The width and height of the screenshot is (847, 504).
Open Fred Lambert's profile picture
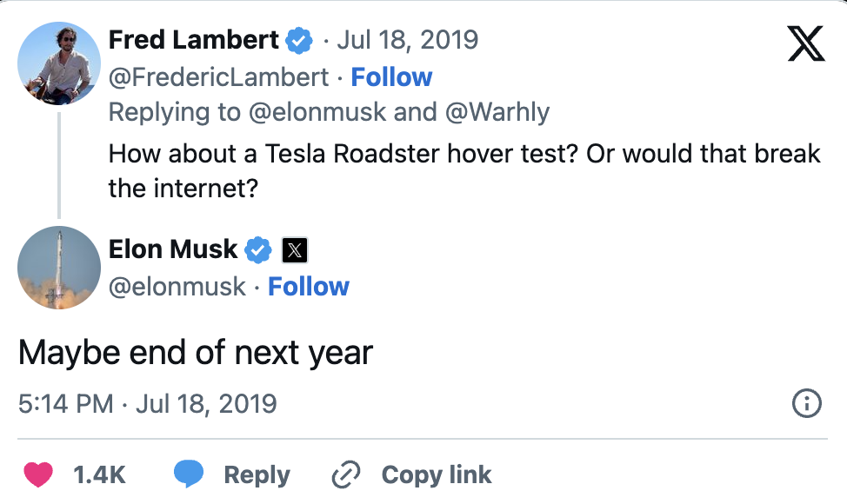[x=59, y=63]
